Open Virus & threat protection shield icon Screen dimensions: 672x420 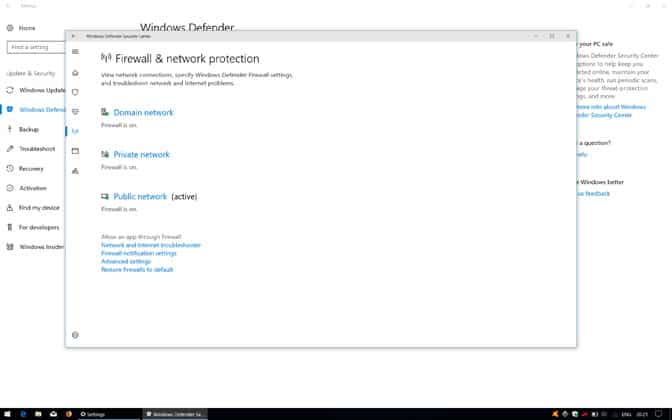click(x=75, y=92)
